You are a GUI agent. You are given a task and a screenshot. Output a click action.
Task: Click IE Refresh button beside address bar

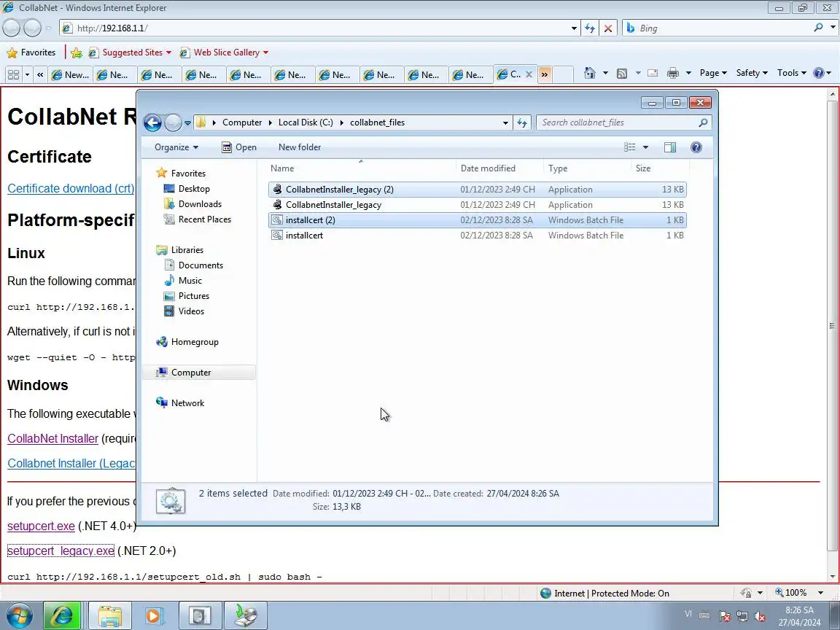coord(590,28)
